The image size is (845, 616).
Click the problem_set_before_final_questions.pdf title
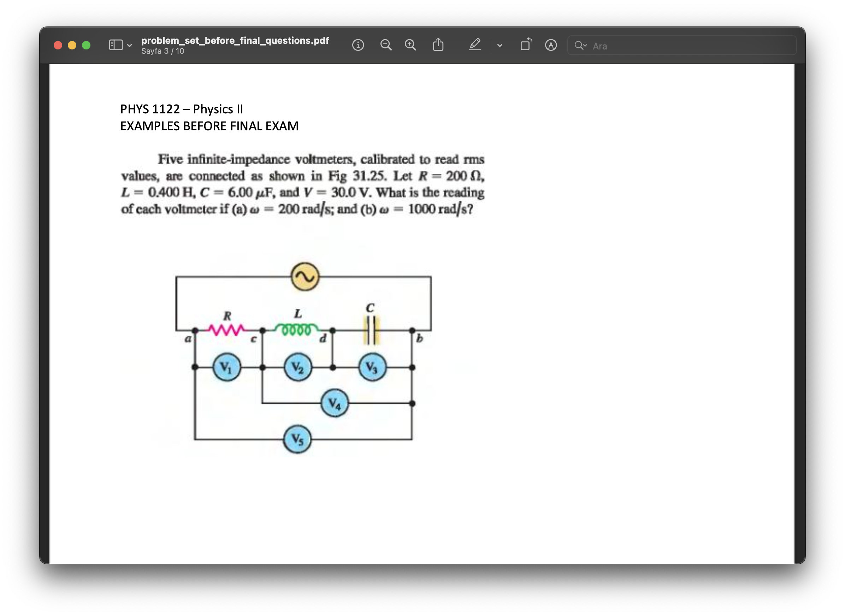pos(235,40)
